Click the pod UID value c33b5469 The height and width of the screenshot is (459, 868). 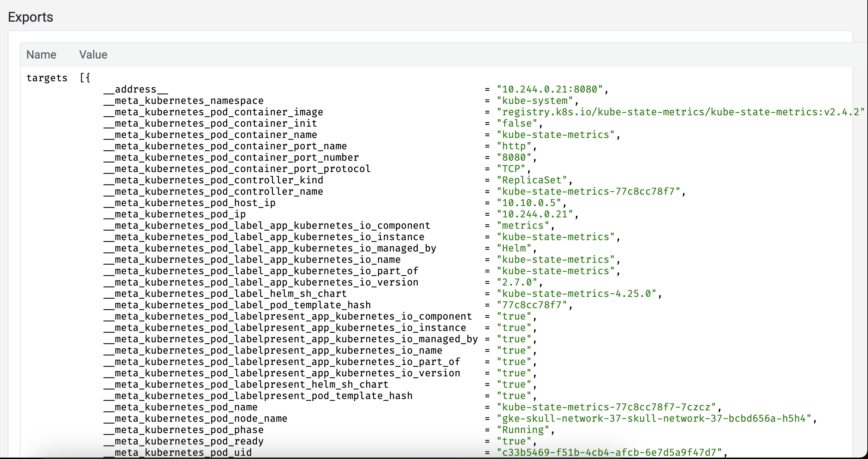tap(611, 453)
